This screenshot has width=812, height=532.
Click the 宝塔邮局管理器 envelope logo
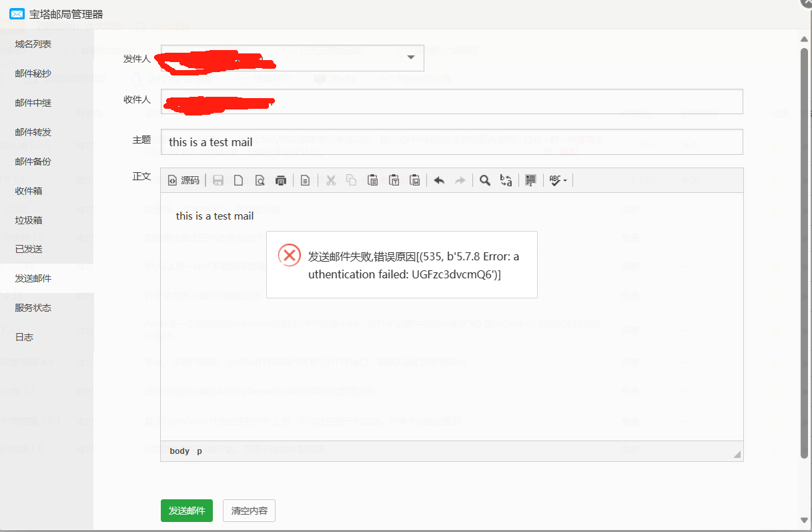(17, 14)
